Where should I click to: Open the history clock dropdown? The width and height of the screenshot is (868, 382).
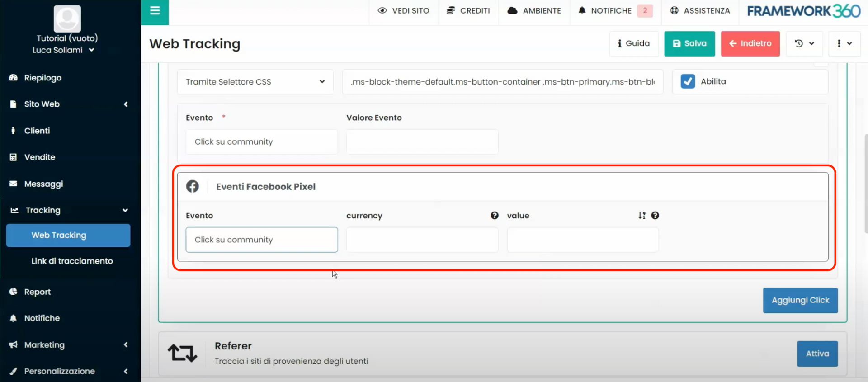tap(804, 43)
